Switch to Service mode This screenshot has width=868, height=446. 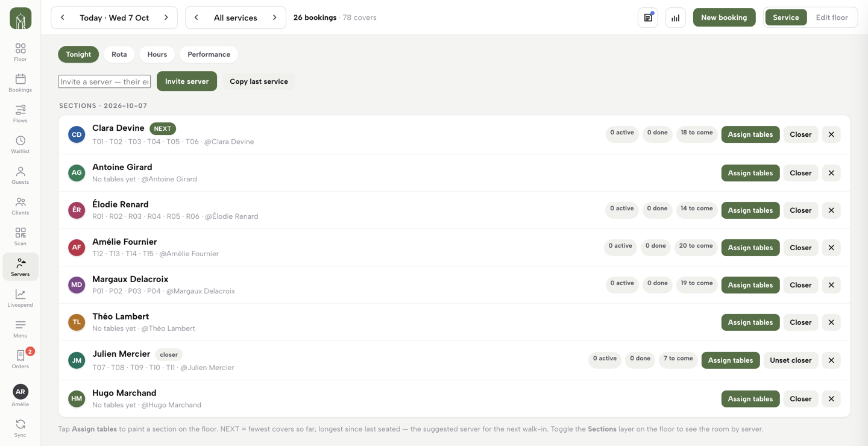click(786, 17)
